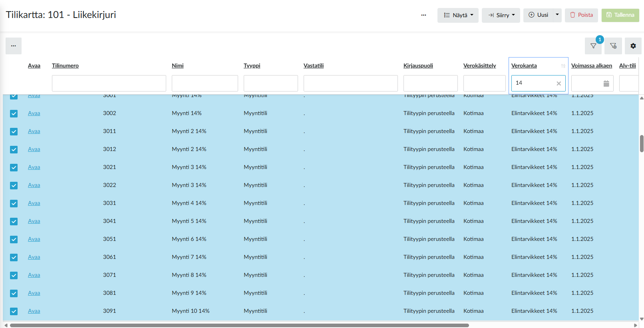This screenshot has width=644, height=328.
Task: Click the three-dot menu beside the page title
Action: [423, 15]
